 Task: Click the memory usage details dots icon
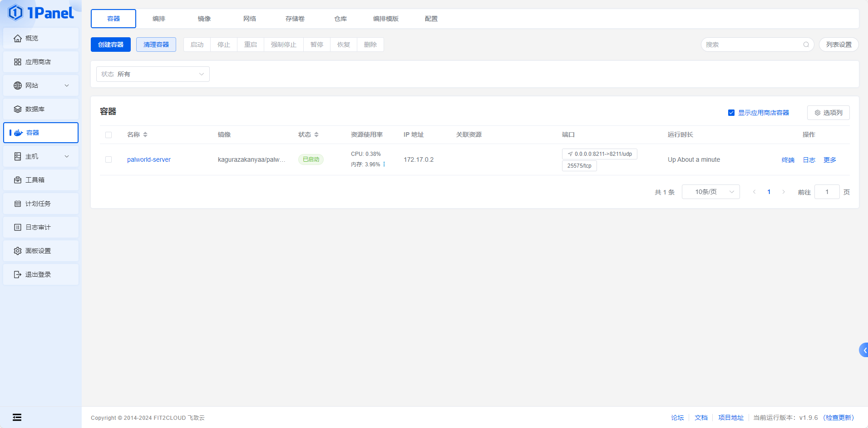384,164
